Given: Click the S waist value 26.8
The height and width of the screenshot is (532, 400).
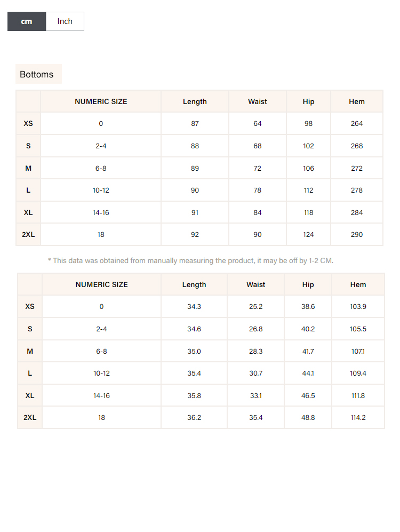Looking at the screenshot, I should 256,329.
